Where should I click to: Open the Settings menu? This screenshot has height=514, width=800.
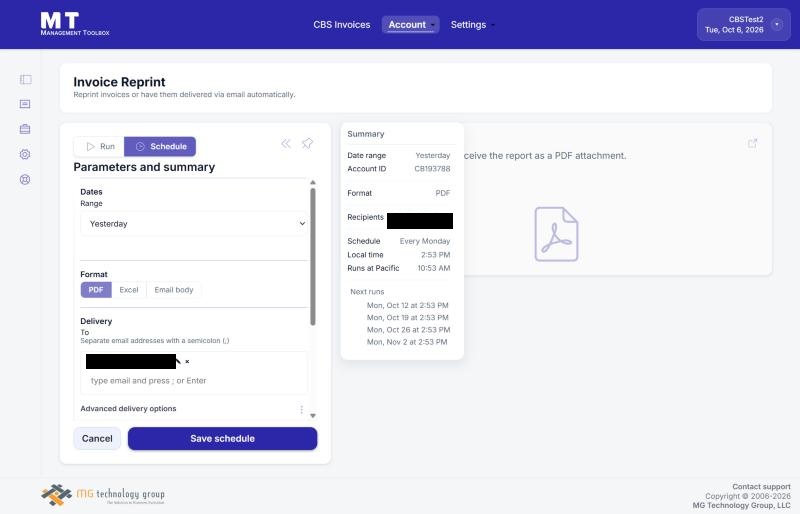[x=472, y=25]
